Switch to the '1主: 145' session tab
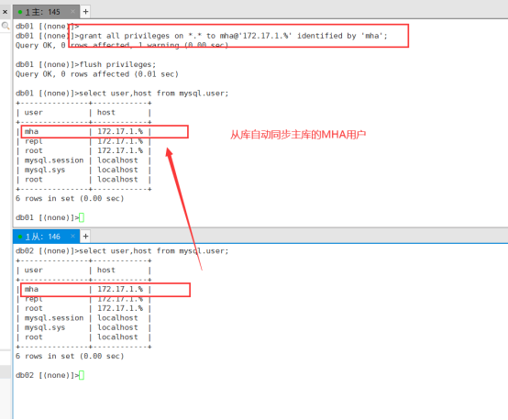The image size is (508, 420). (x=47, y=12)
